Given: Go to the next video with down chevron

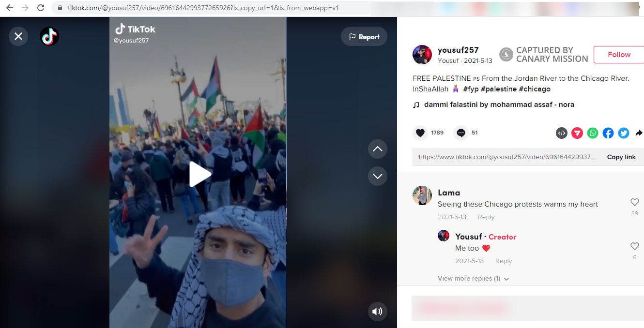Looking at the screenshot, I should point(377,176).
